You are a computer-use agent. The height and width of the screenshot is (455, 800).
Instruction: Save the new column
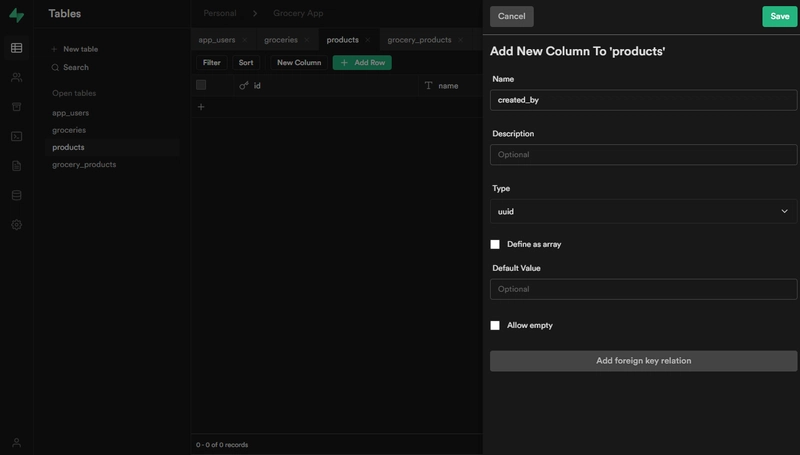click(x=780, y=16)
